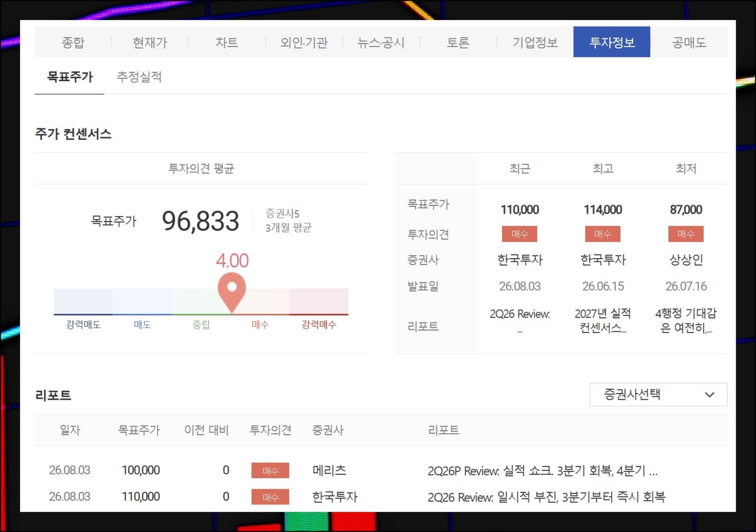Switch to the 추정실적 sub-tab
The height and width of the screenshot is (532, 756).
click(139, 77)
